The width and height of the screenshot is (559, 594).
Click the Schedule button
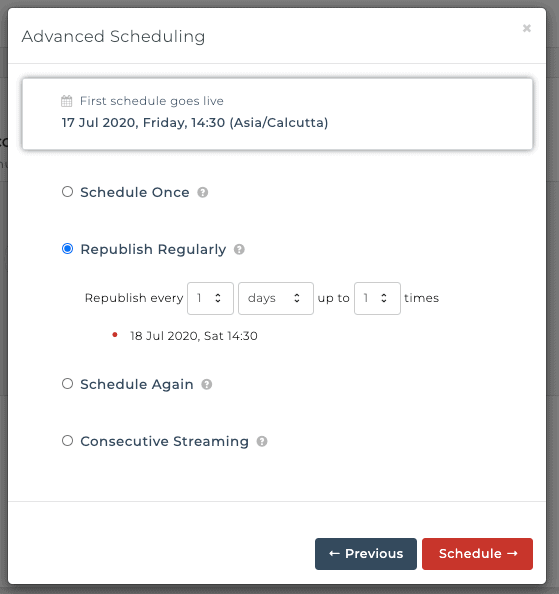477,554
